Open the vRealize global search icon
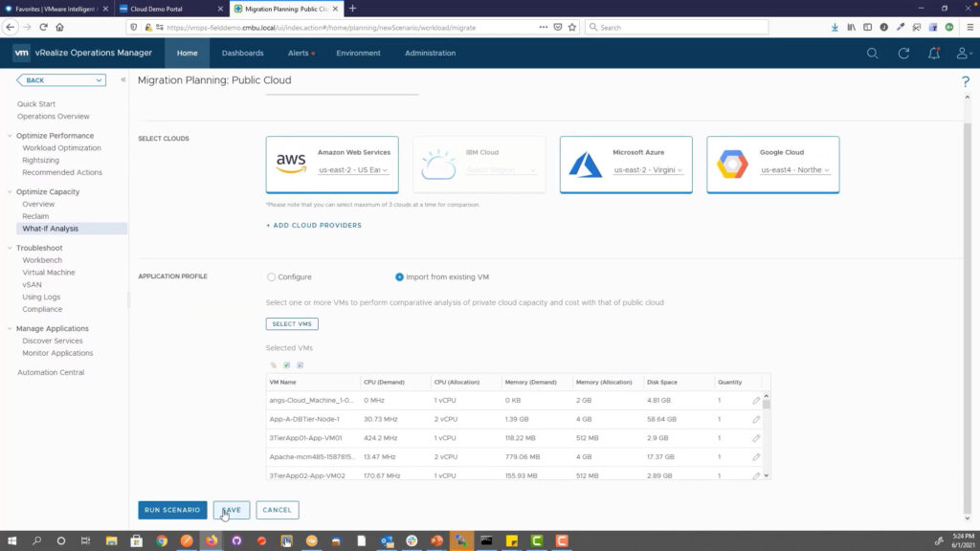The image size is (980, 551). 873,54
